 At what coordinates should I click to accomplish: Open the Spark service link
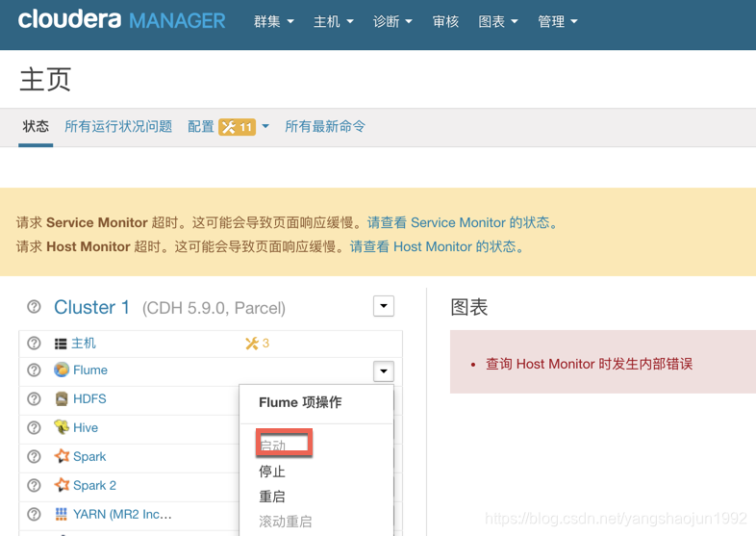tap(89, 456)
